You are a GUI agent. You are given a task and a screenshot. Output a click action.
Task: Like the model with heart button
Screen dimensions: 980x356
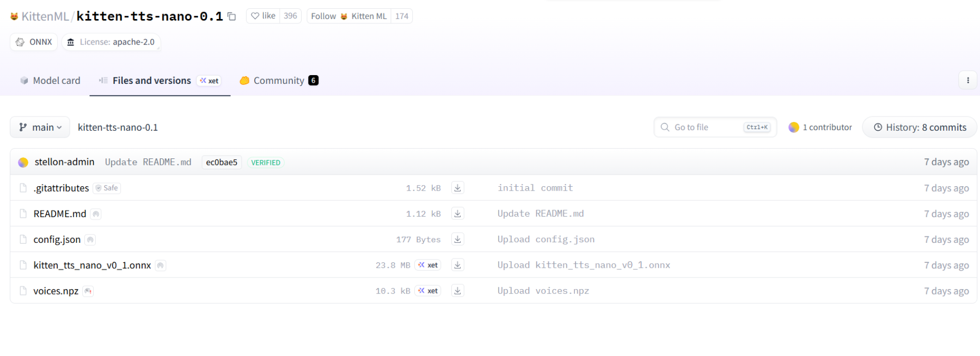point(264,16)
